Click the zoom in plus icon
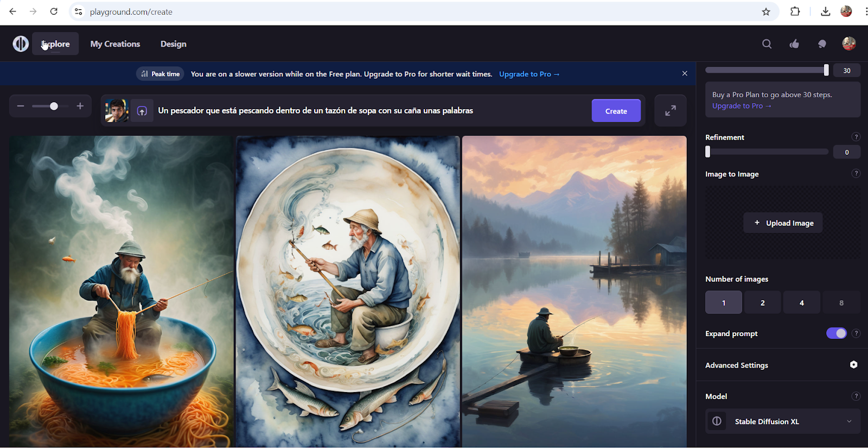This screenshot has width=868, height=448. coord(80,106)
